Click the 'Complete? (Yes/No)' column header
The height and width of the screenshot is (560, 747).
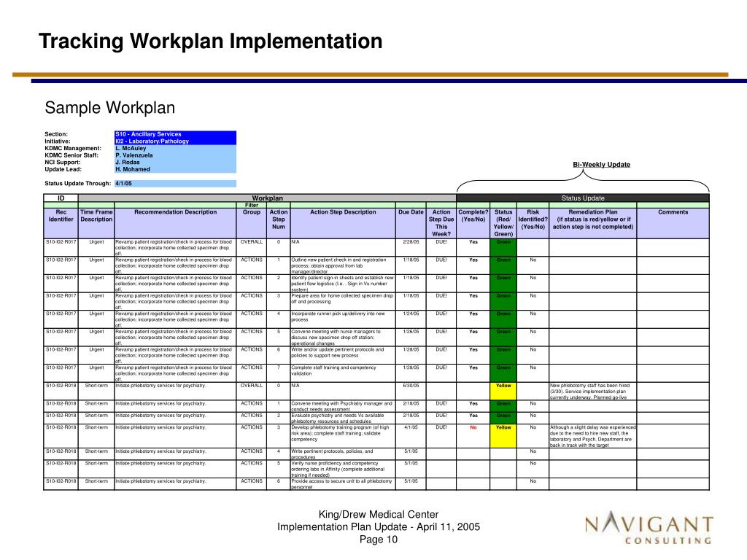(x=473, y=223)
